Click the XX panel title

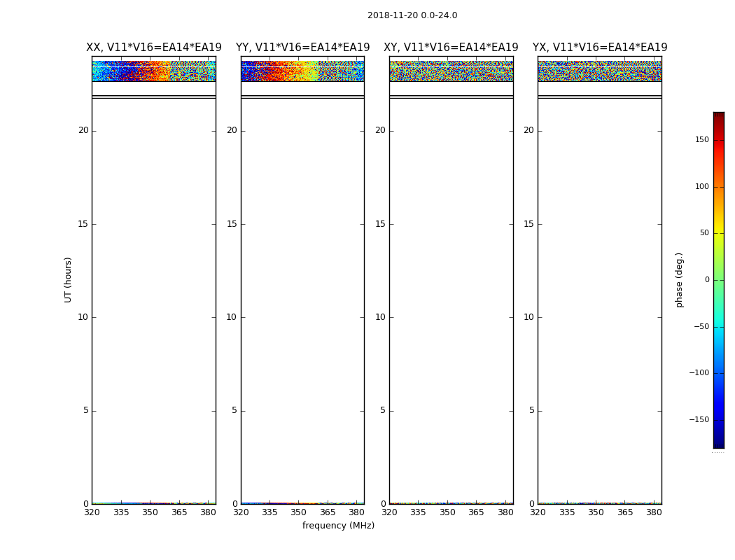[x=153, y=48]
